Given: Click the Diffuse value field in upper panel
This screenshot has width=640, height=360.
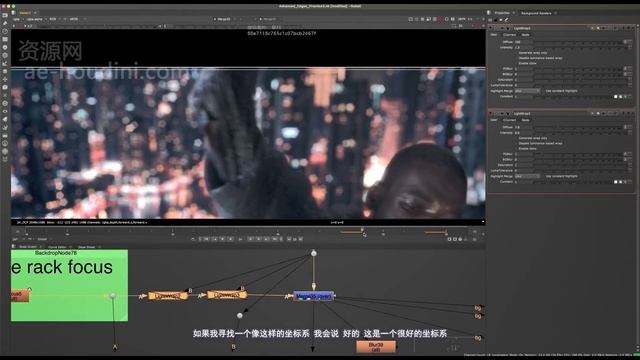Looking at the screenshot, I should [x=523, y=42].
